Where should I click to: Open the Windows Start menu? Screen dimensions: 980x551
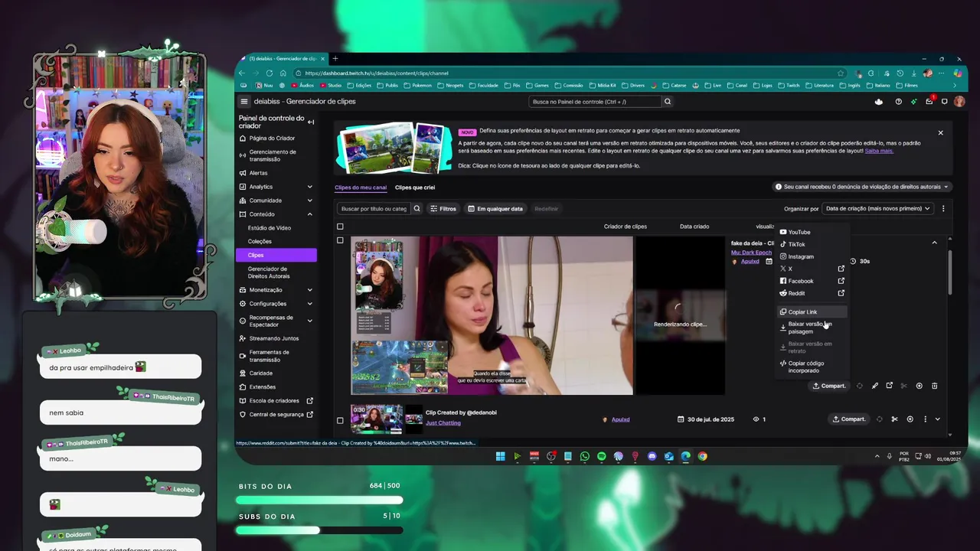tap(500, 457)
